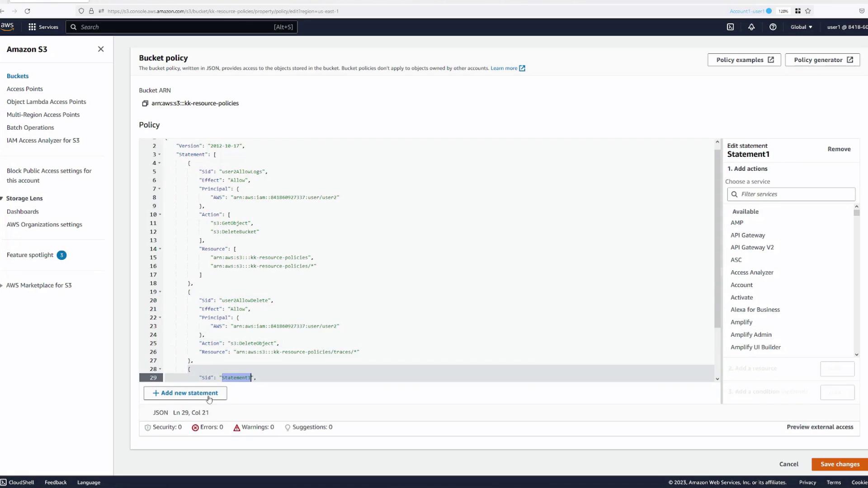The image size is (868, 488).
Task: Go to Batch Operations page
Action: (x=30, y=127)
